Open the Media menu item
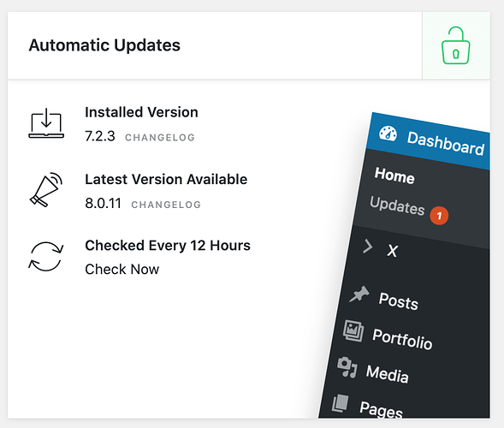504x428 pixels. click(x=388, y=374)
